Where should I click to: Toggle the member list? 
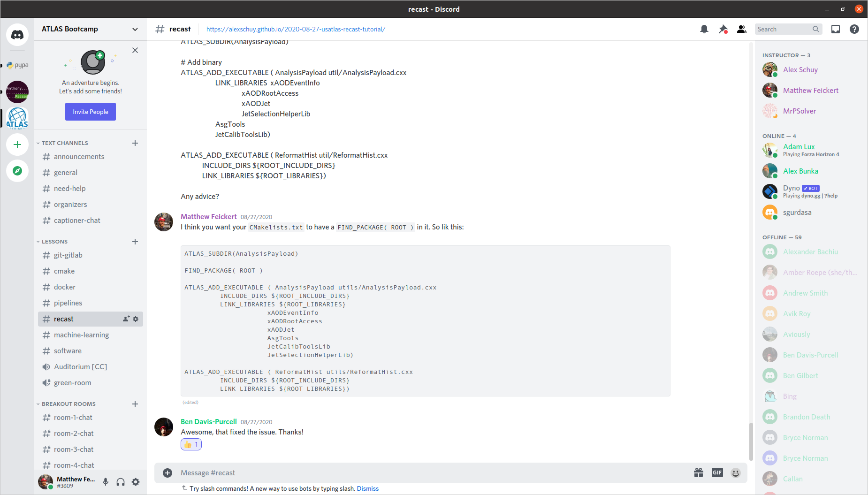(x=742, y=29)
